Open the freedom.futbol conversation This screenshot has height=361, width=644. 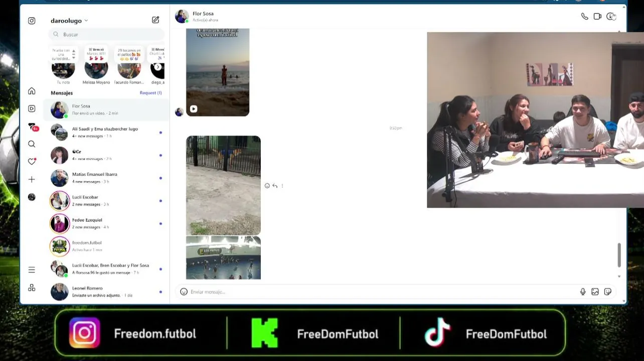pos(106,246)
